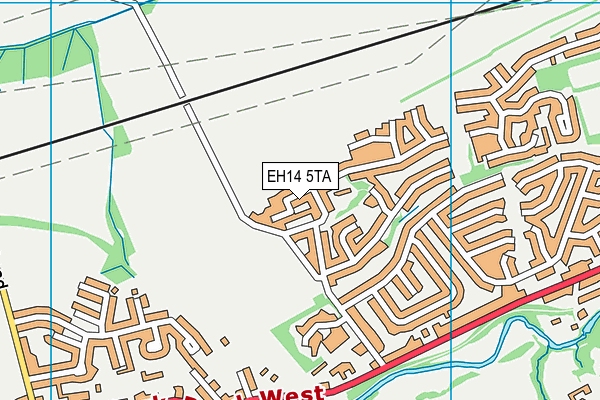600x400 pixels.
Task: Select the yellow road along the left edge
Action: coord(18,344)
